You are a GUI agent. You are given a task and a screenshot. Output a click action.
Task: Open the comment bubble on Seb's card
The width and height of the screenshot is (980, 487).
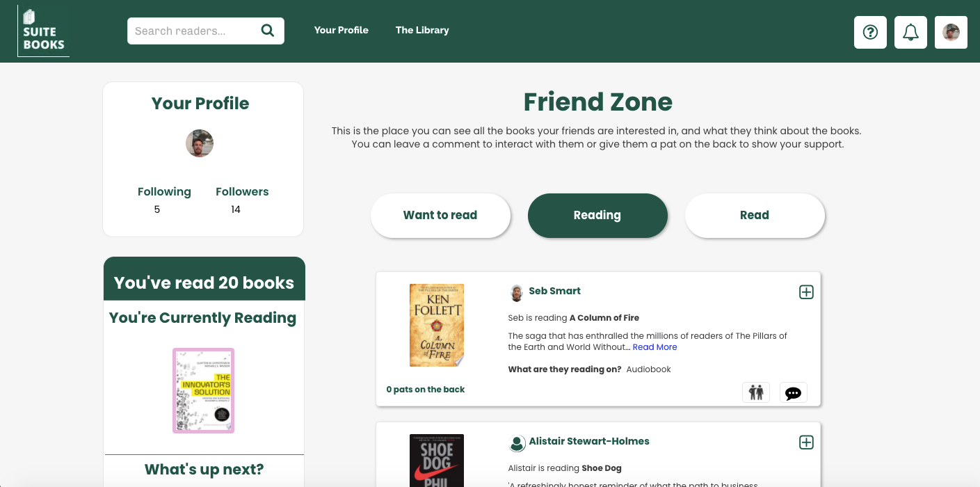[x=793, y=392]
